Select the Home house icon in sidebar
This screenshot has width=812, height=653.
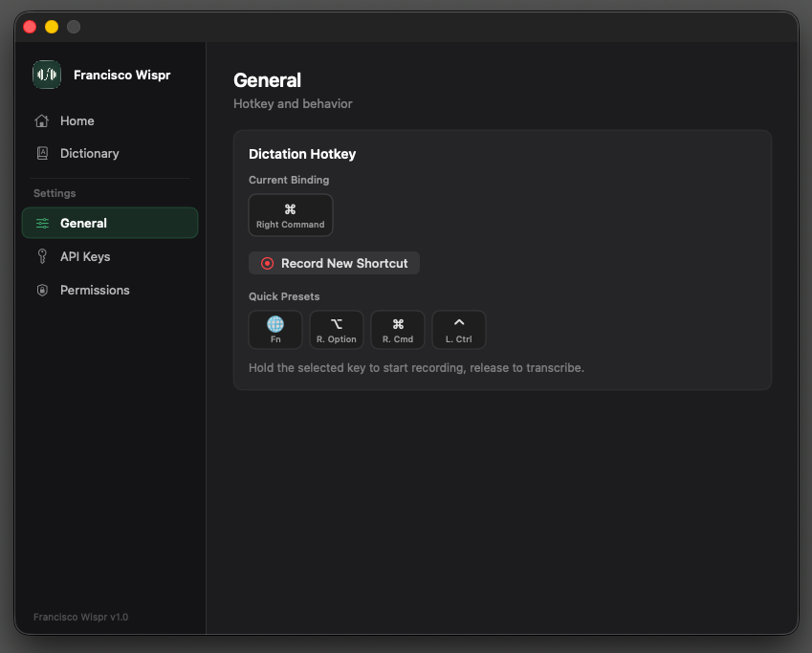tap(41, 120)
